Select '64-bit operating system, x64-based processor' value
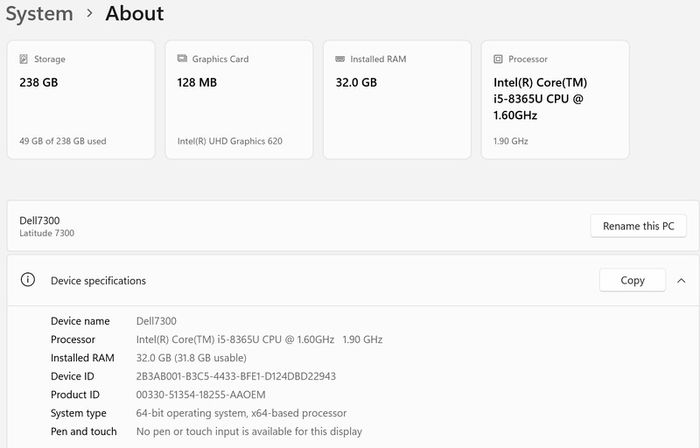700x448 pixels. (x=242, y=413)
